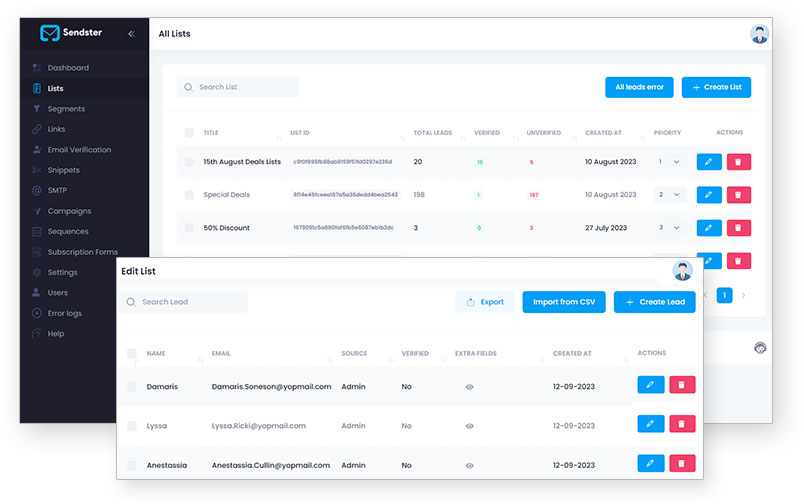Delete the lead Lyssa with trash icon
Screen dimensions: 804x504
coord(682,424)
